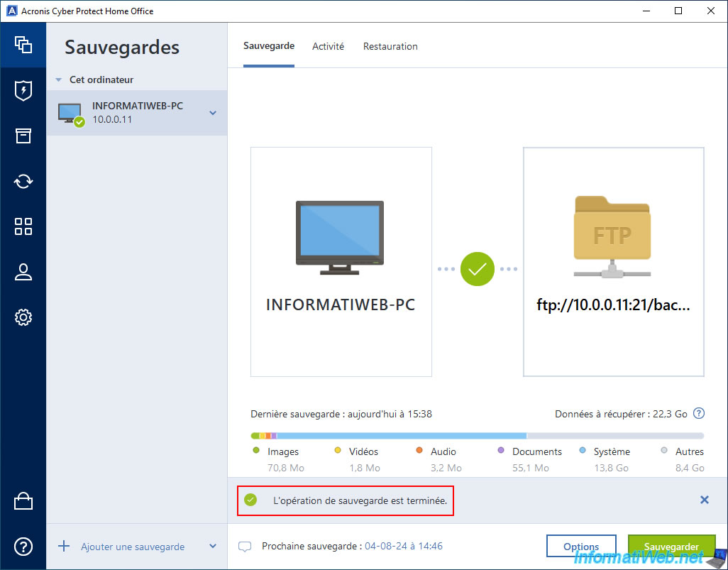Click the green Images legend dot
728x570 pixels.
[256, 450]
